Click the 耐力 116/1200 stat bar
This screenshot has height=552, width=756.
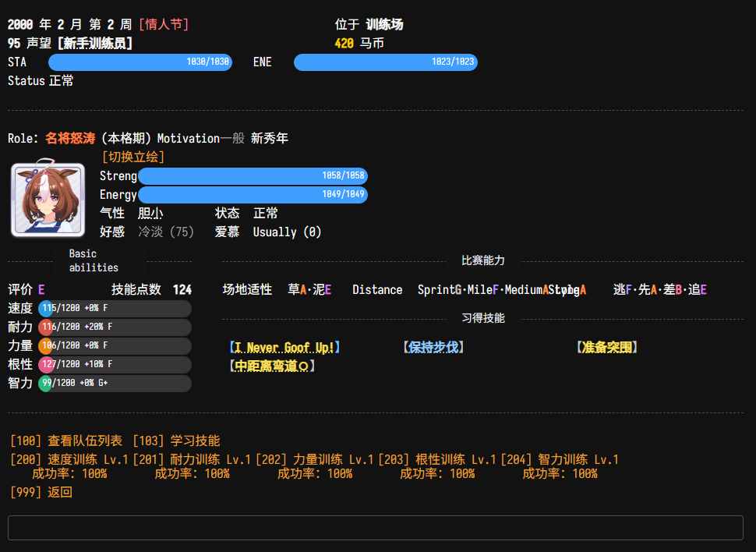tap(115, 327)
